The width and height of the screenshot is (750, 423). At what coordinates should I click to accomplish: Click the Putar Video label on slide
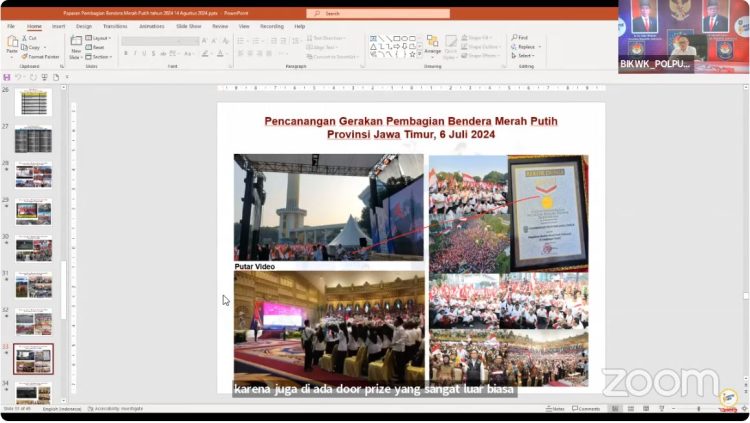click(x=254, y=267)
